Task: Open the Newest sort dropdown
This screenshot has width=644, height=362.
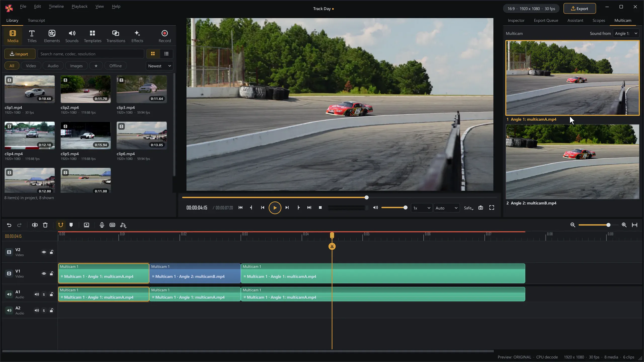Action: click(x=159, y=66)
